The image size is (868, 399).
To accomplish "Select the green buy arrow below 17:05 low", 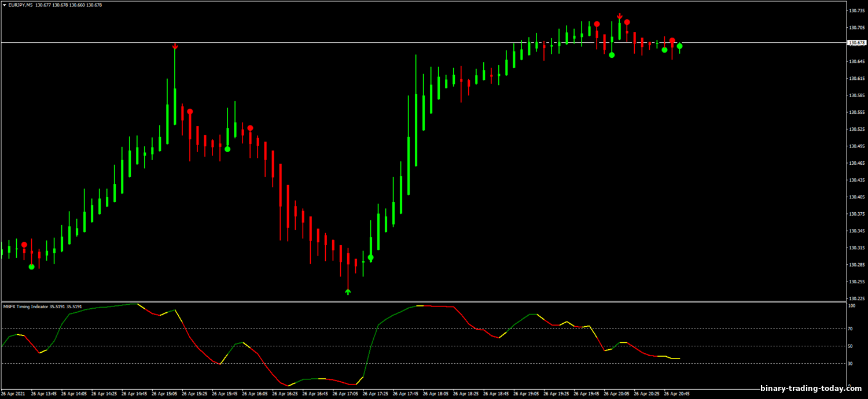I will click(x=348, y=291).
